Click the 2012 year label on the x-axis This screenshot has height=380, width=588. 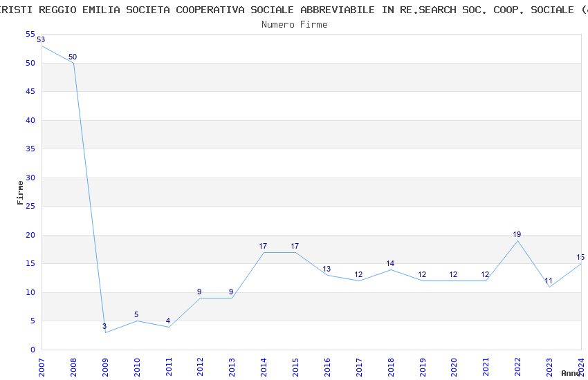[x=200, y=368]
